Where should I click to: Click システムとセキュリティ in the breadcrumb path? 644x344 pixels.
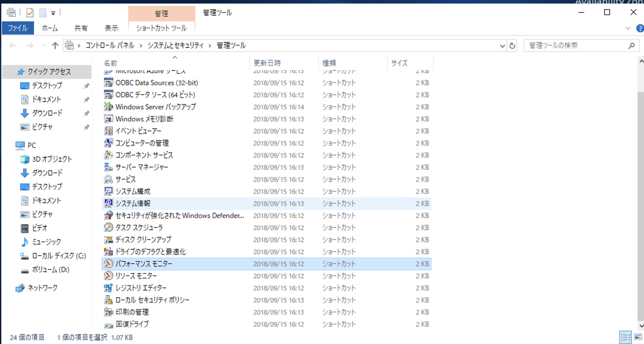pos(175,46)
